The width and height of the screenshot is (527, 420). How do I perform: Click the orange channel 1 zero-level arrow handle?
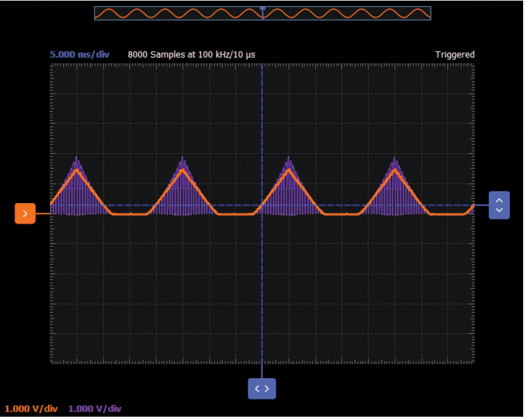click(x=25, y=213)
